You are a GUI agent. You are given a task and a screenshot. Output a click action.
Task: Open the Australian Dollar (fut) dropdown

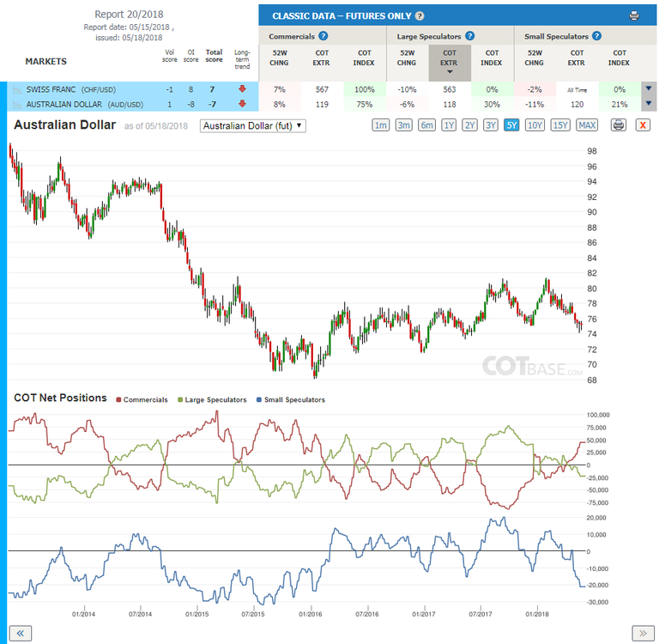(252, 125)
